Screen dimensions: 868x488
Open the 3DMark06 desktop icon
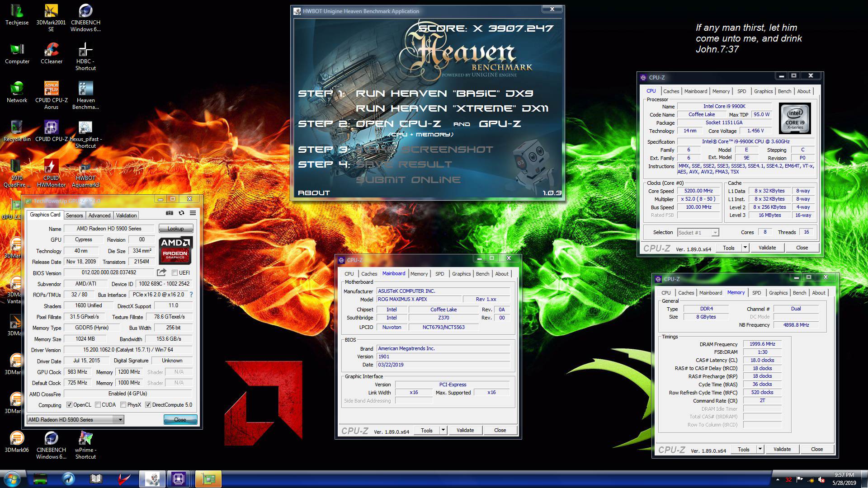pyautogui.click(x=17, y=441)
